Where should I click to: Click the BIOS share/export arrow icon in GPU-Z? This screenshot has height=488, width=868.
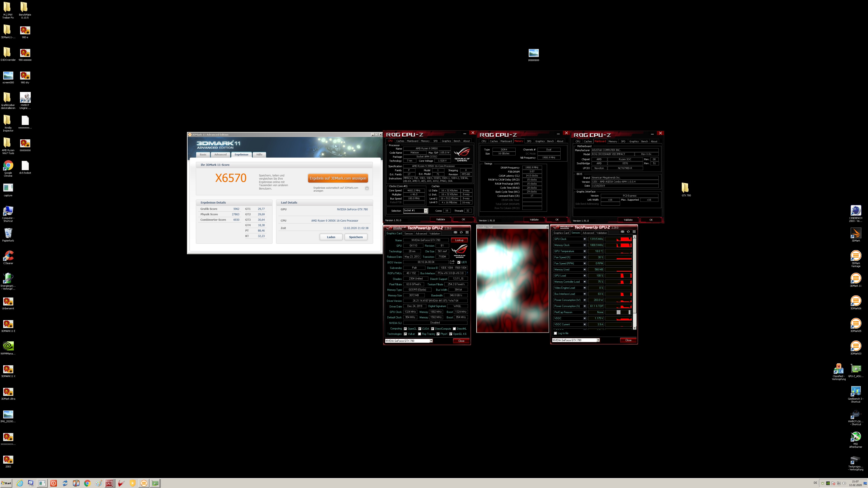(452, 262)
